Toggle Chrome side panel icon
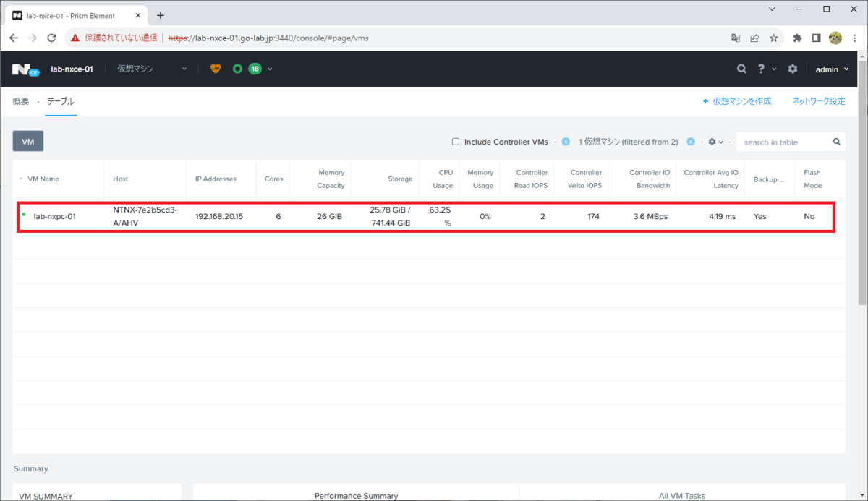 click(x=816, y=38)
